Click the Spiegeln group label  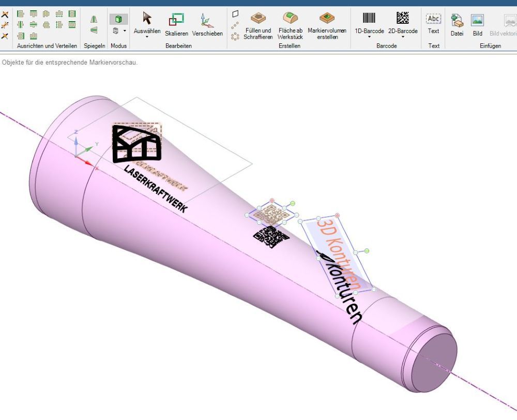[x=94, y=46]
